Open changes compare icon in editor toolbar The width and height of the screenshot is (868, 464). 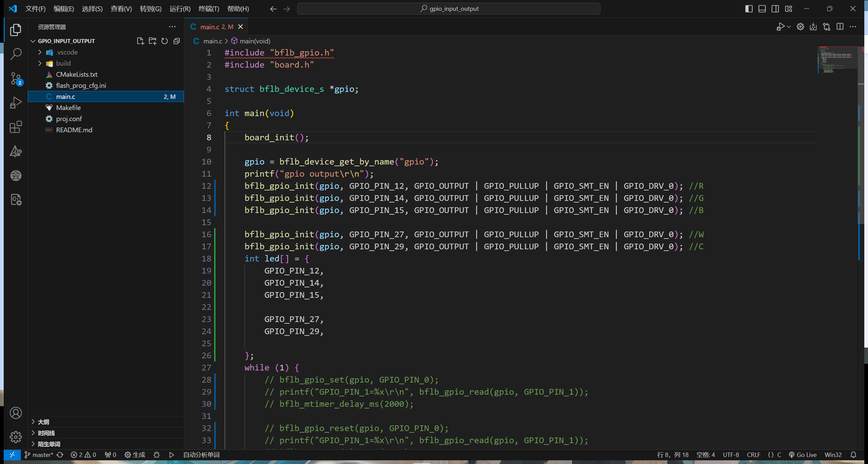(827, 27)
